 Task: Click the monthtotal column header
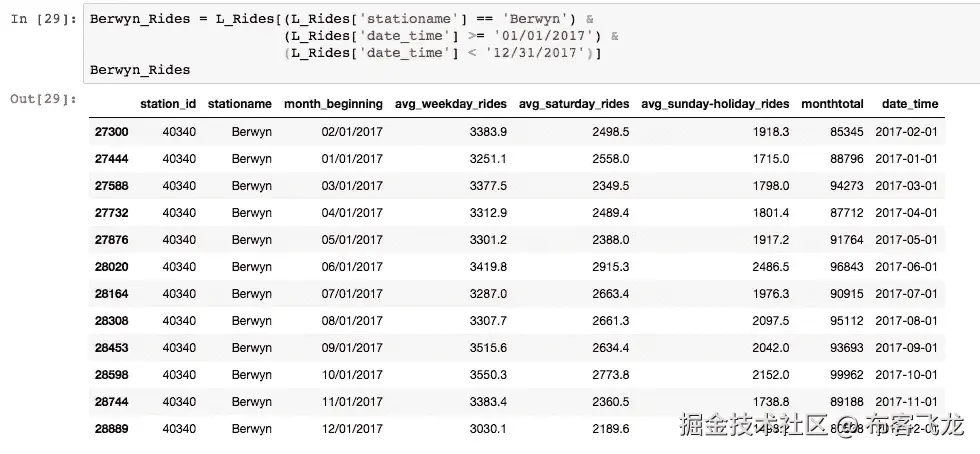coord(832,104)
